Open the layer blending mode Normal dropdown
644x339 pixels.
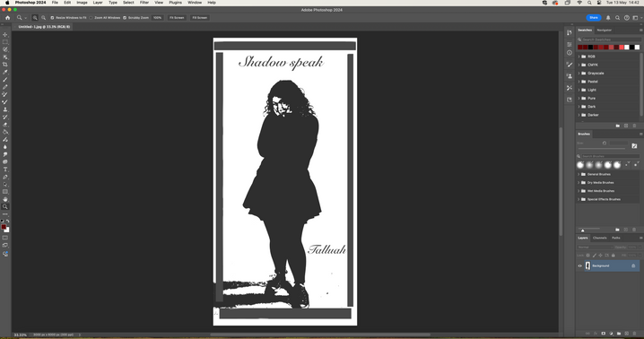click(x=595, y=247)
